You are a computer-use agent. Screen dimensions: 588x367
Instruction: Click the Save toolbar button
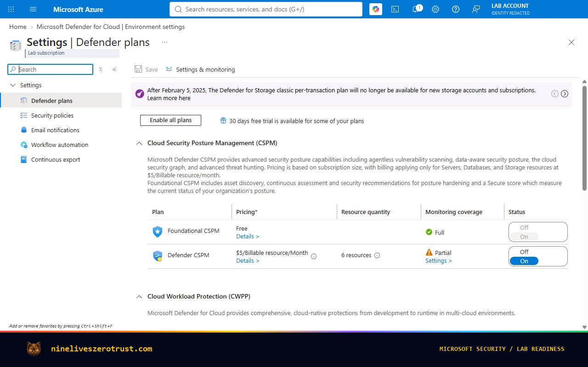pyautogui.click(x=146, y=69)
